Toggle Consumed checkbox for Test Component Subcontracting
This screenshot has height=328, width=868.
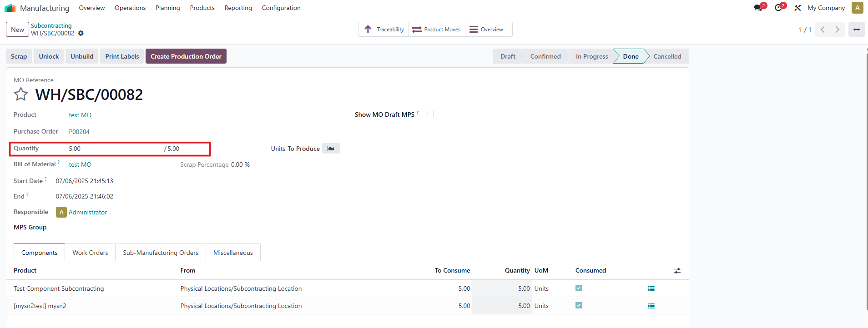tap(579, 288)
